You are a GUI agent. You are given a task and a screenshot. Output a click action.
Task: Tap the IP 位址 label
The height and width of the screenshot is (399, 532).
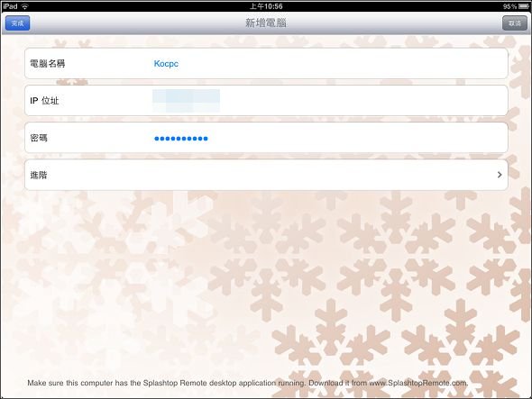click(x=44, y=101)
